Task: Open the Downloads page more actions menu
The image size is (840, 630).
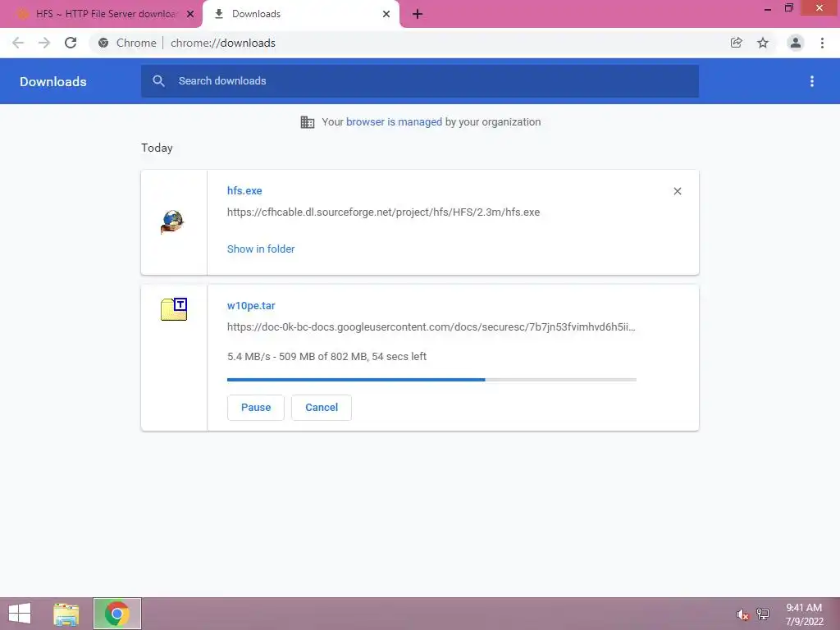Action: [812, 81]
